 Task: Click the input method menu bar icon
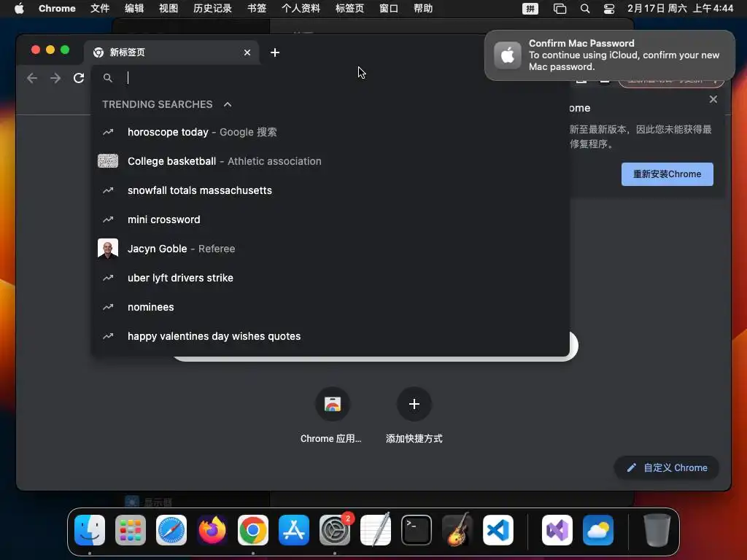pyautogui.click(x=530, y=9)
